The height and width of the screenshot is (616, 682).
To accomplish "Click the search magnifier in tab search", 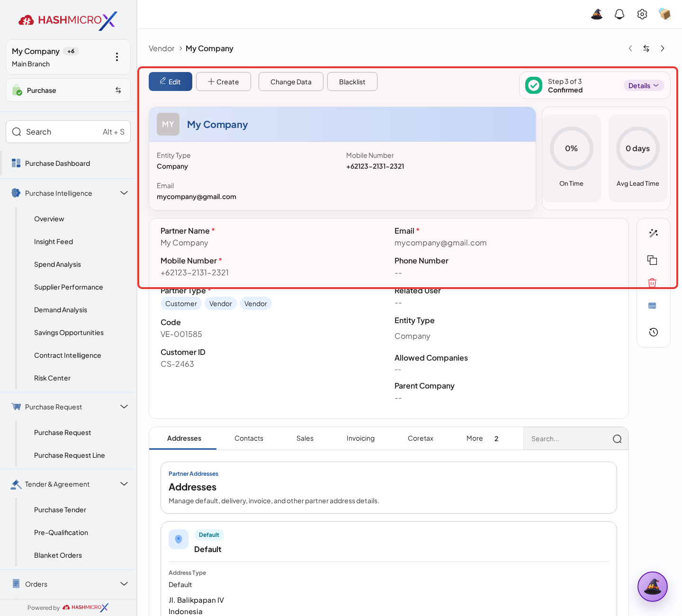I will (x=617, y=439).
